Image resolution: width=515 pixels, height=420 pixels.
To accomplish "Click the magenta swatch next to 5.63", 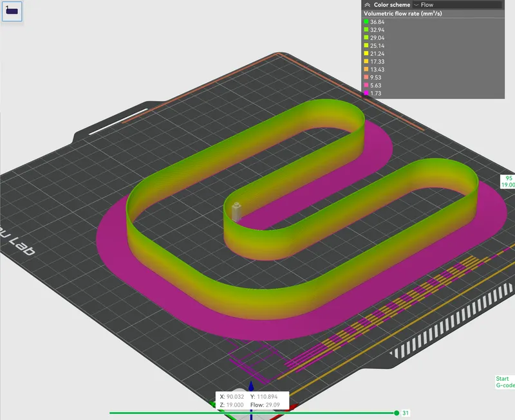I will [x=366, y=85].
